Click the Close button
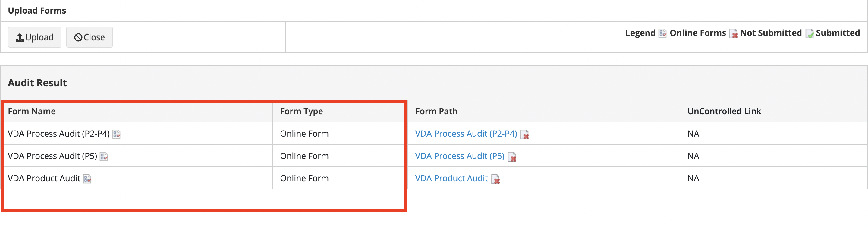868x228 pixels. 89,37
